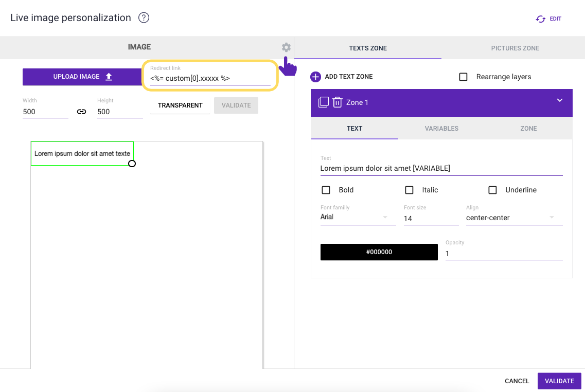The width and height of the screenshot is (585, 392).
Task: Click the resize handle circle on text box
Action: (x=132, y=164)
